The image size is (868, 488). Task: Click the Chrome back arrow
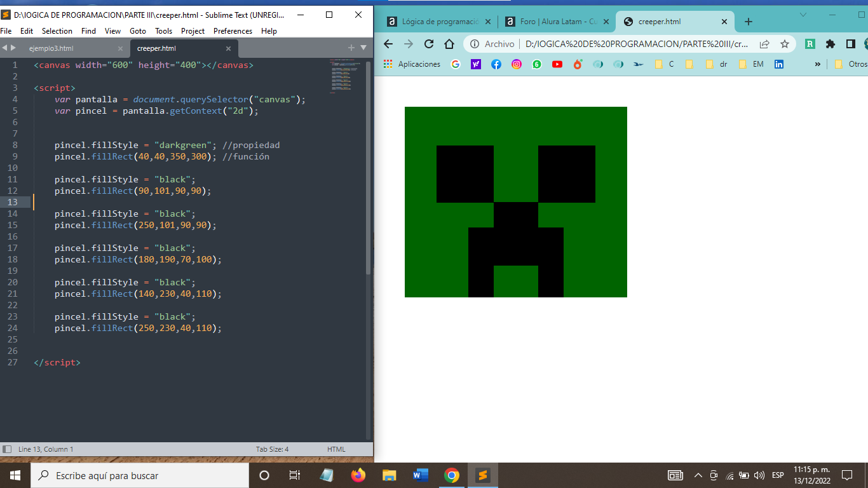(x=388, y=44)
